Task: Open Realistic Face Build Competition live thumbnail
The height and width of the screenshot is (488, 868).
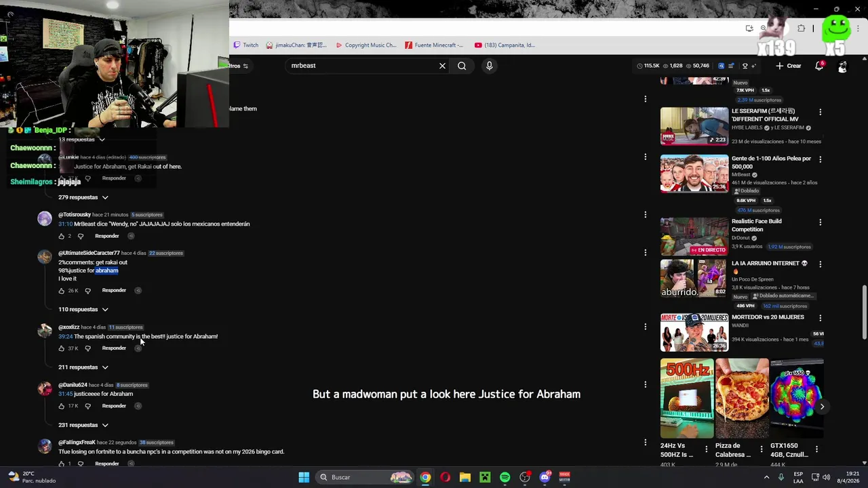Action: [x=694, y=236]
